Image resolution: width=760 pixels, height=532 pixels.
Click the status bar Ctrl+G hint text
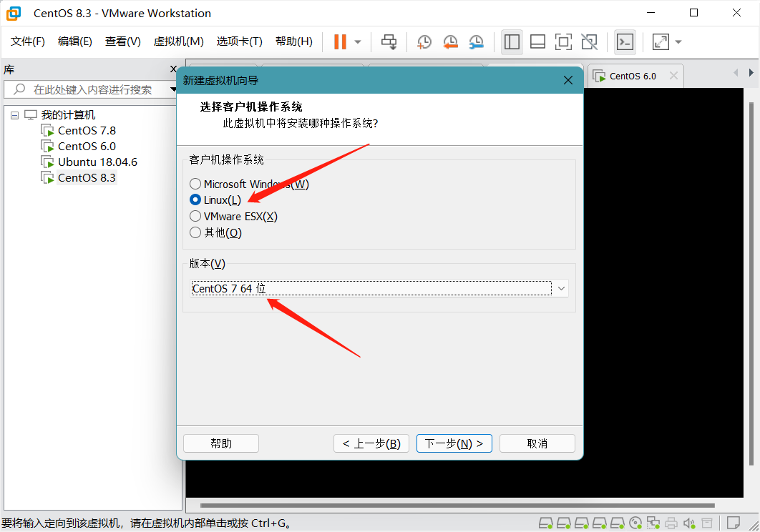coord(147,523)
